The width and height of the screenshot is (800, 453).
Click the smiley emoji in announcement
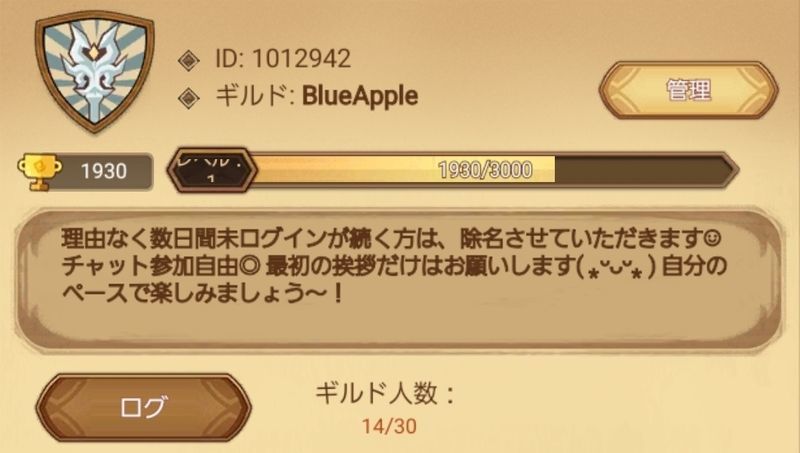pyautogui.click(x=711, y=237)
